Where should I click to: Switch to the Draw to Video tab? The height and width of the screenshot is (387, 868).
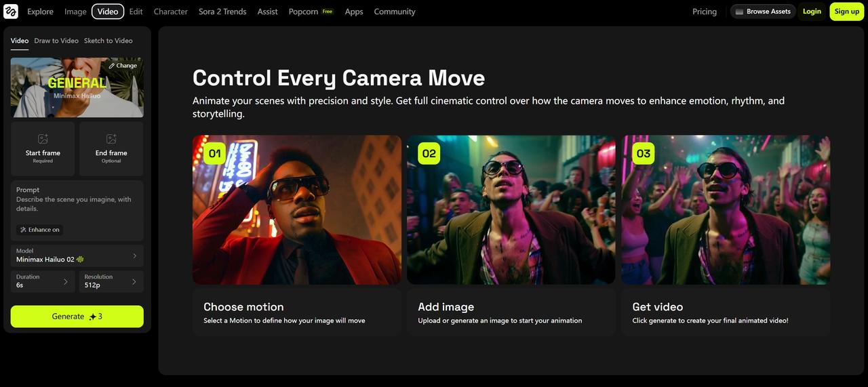coord(56,41)
